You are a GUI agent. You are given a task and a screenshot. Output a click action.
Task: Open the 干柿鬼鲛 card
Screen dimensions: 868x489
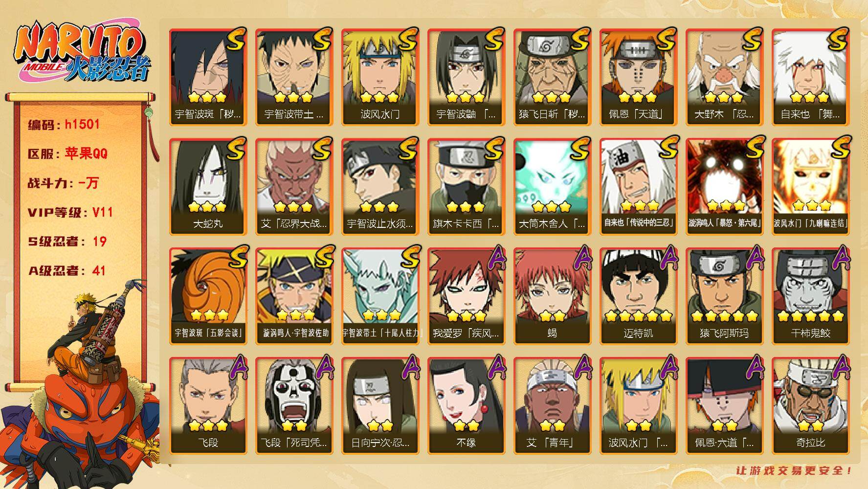click(x=810, y=296)
